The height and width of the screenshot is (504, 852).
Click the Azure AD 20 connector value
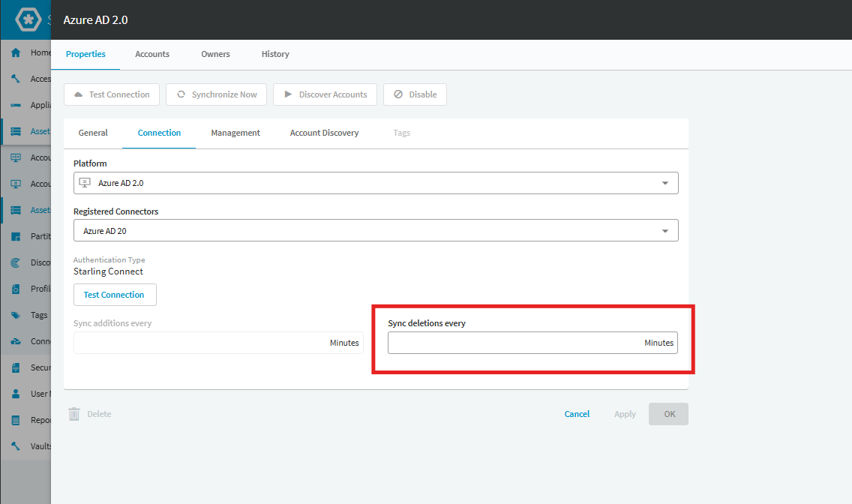tap(105, 231)
